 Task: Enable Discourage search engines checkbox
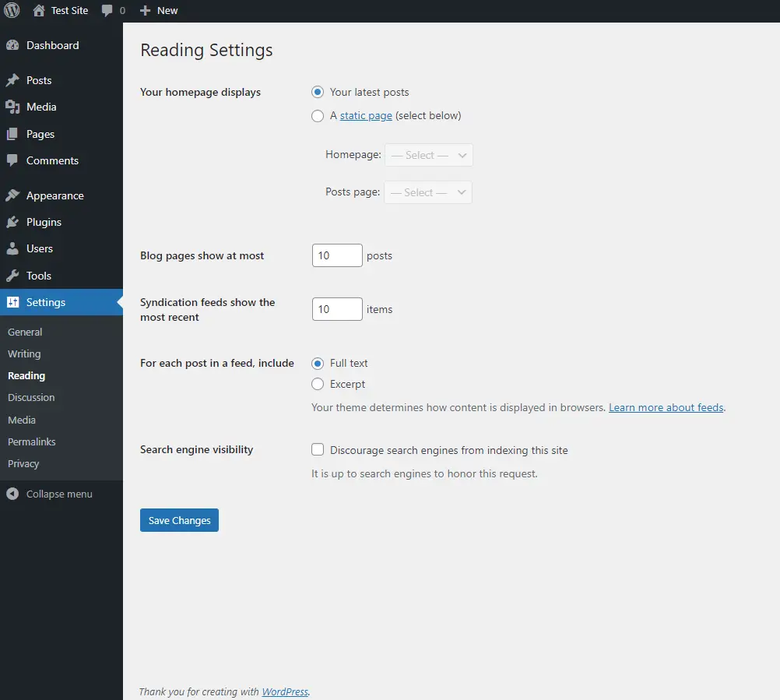[318, 450]
